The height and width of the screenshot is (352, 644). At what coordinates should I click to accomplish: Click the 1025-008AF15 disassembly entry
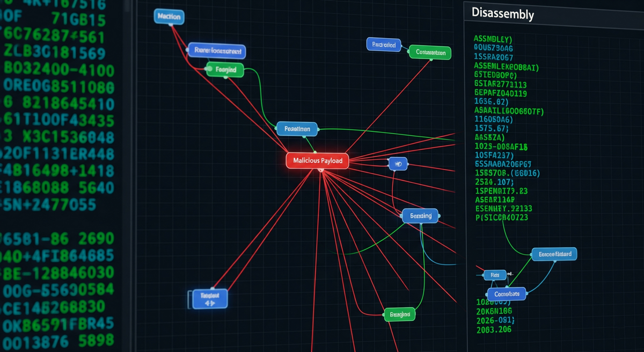501,146
